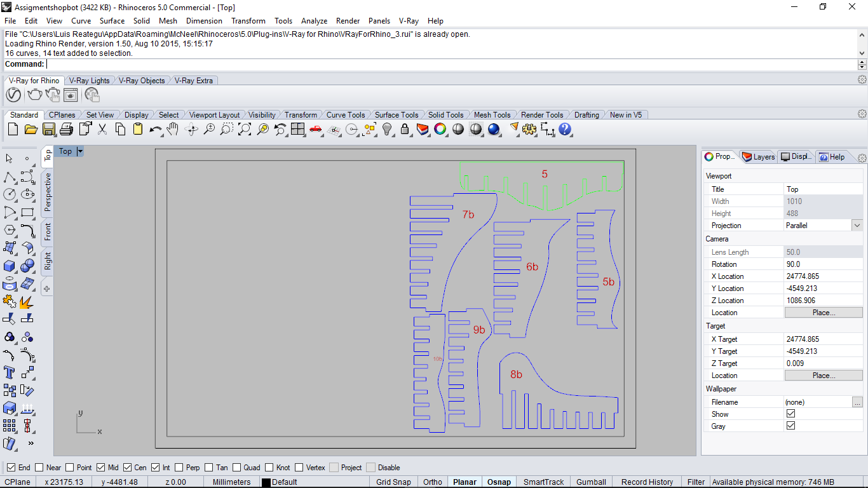Screen dimensions: 868x488
Task: Open the command history scroll-down arrow
Action: 862,53
